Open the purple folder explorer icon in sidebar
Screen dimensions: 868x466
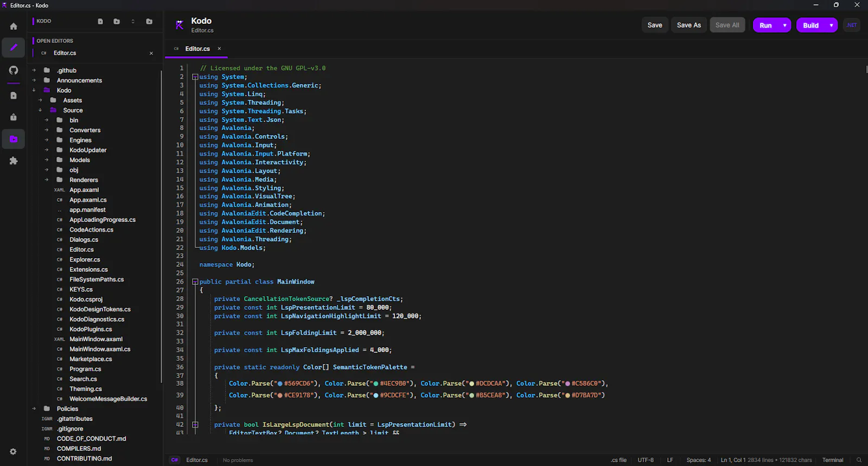[14, 139]
